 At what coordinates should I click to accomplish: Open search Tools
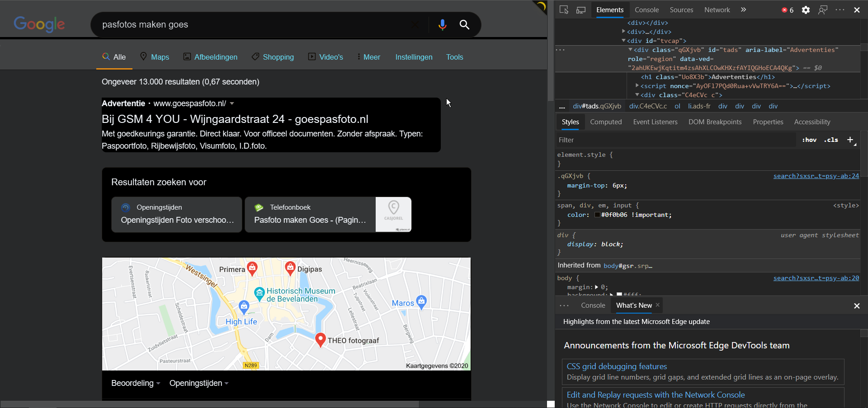(454, 57)
